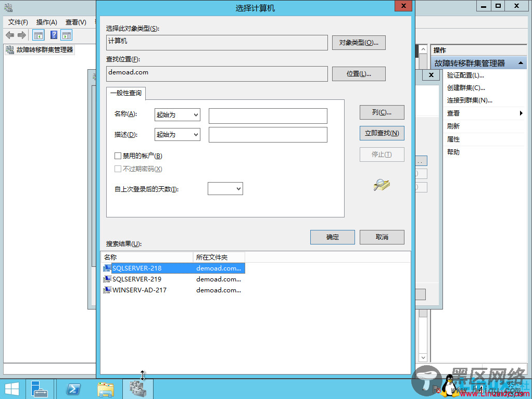Click 所在文件夹 column header
This screenshot has width=532, height=399.
point(219,258)
